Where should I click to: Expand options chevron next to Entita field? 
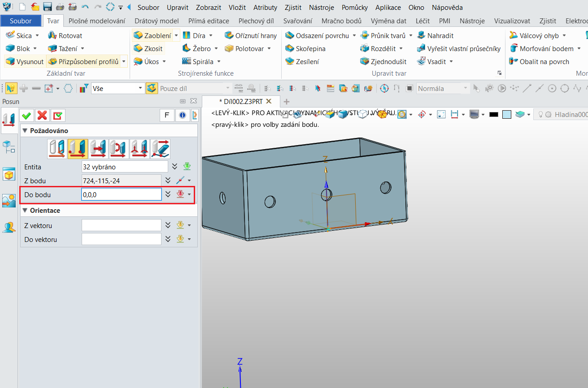click(x=175, y=167)
